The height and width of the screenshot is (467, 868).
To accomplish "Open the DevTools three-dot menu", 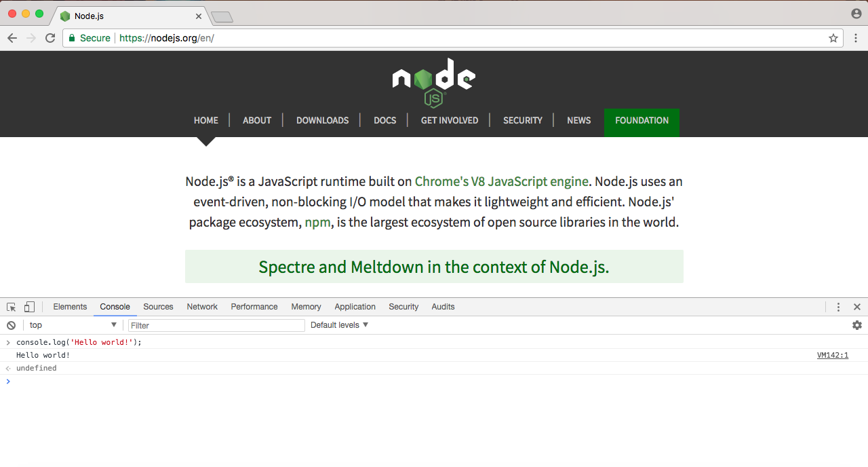I will tap(838, 307).
